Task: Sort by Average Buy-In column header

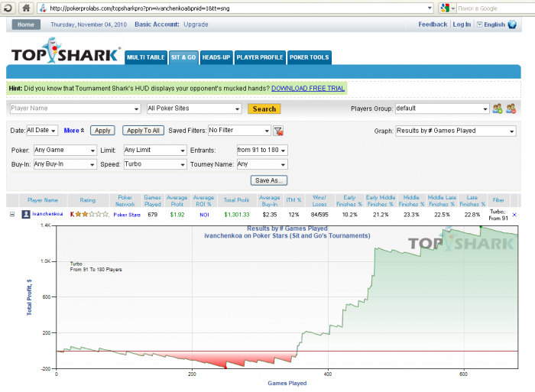Action: (270, 201)
